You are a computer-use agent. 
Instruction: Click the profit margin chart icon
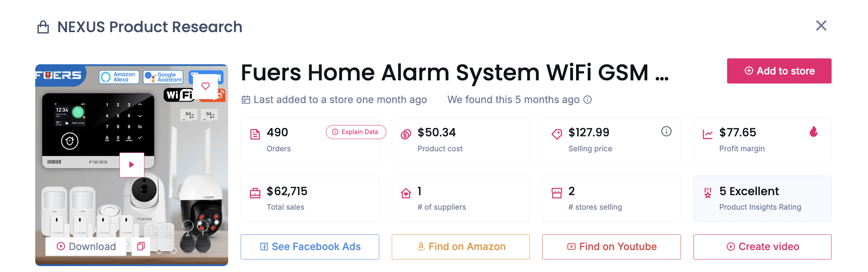pyautogui.click(x=708, y=133)
